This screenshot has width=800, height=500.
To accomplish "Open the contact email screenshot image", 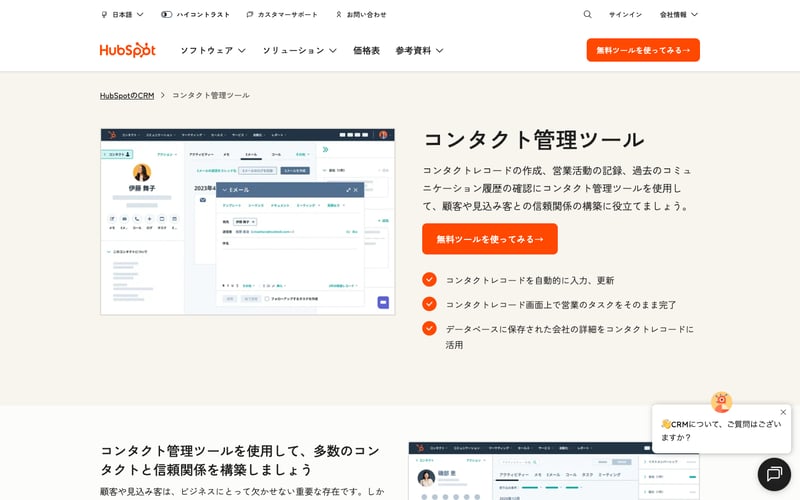I will [x=248, y=222].
